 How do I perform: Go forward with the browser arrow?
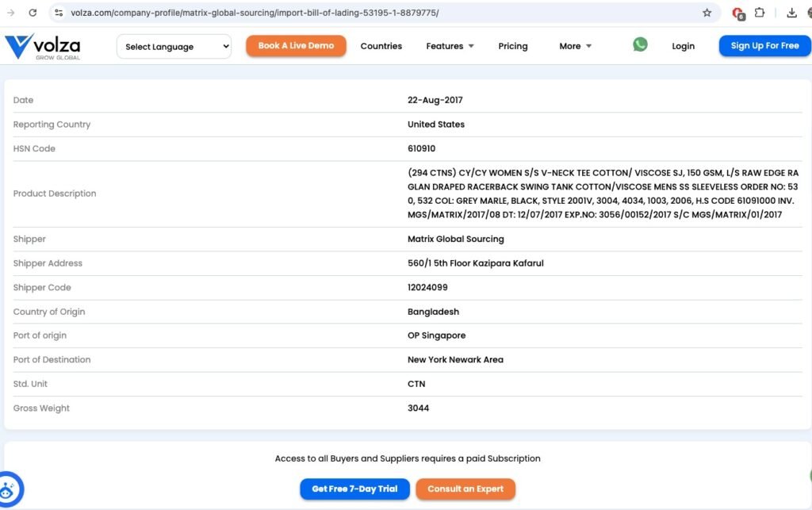pyautogui.click(x=10, y=13)
